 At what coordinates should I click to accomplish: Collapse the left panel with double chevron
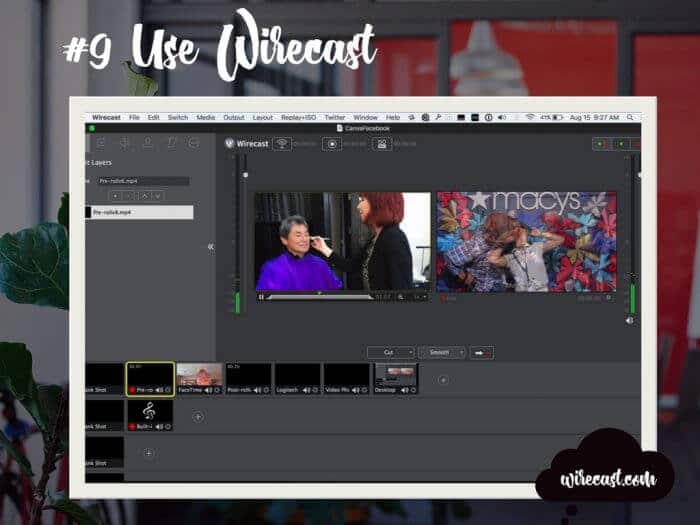tap(210, 246)
